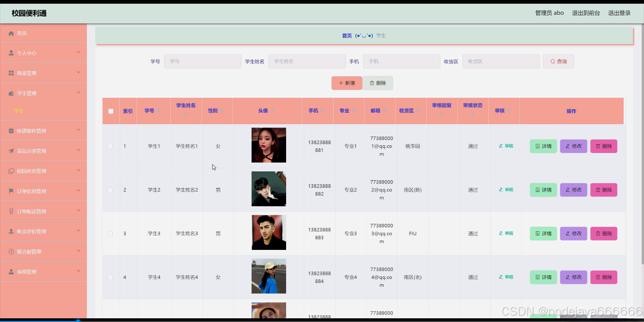644x322 pixels.
Task: Expand the 快递取件管理 menu chevron
Action: (78, 130)
